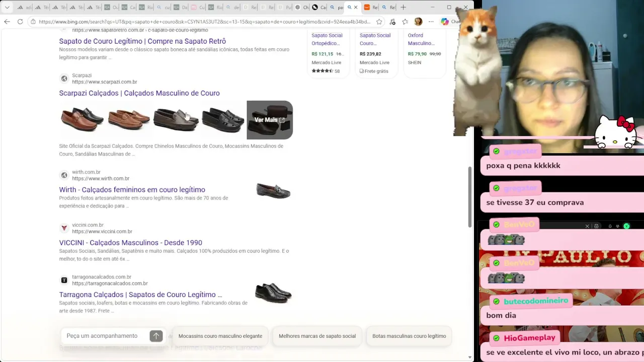Click the viccini.com.br site favicon
This screenshot has width=644, height=362.
(x=64, y=228)
